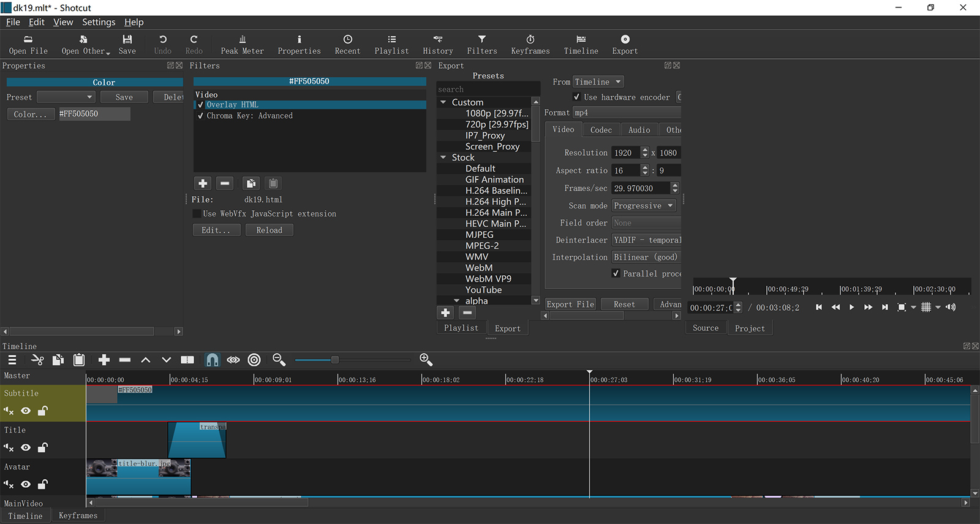980x524 pixels.
Task: Switch to the Project player tab
Action: tap(750, 328)
